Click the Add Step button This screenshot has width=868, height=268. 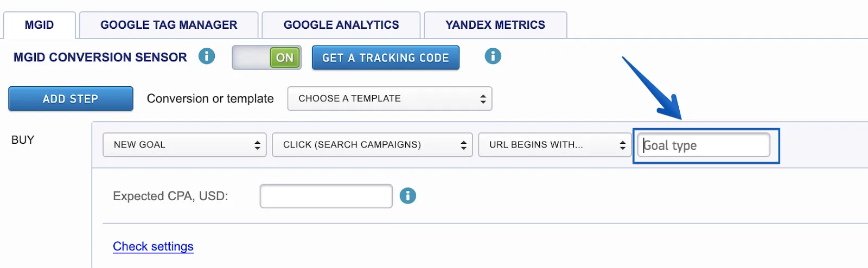(71, 99)
